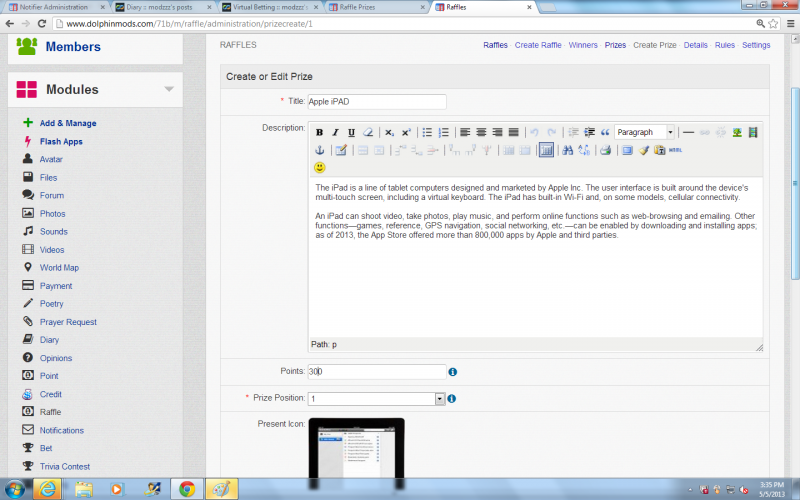Open Internet Explorer from the taskbar

click(47, 489)
